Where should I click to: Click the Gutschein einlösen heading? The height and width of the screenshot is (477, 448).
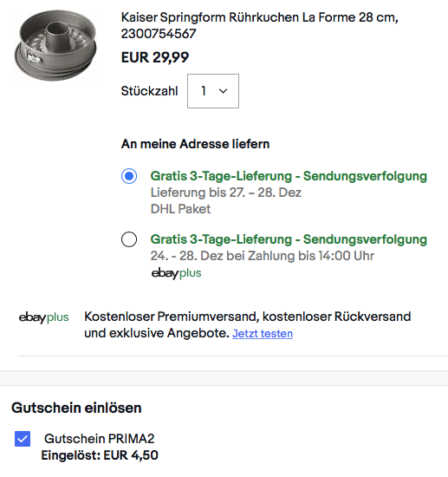76,408
